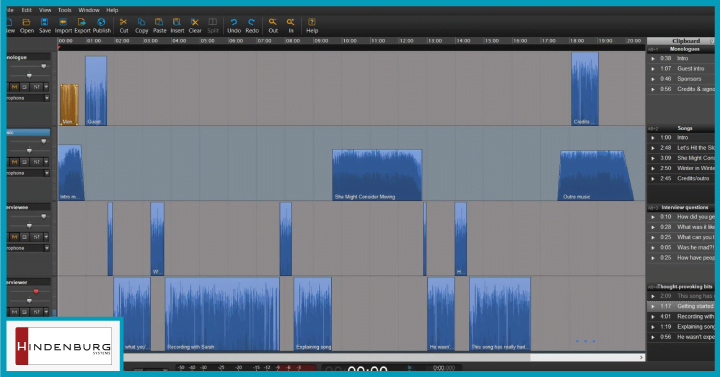
Task: Select the Explaining song clip on the timeline
Action: coord(313,314)
